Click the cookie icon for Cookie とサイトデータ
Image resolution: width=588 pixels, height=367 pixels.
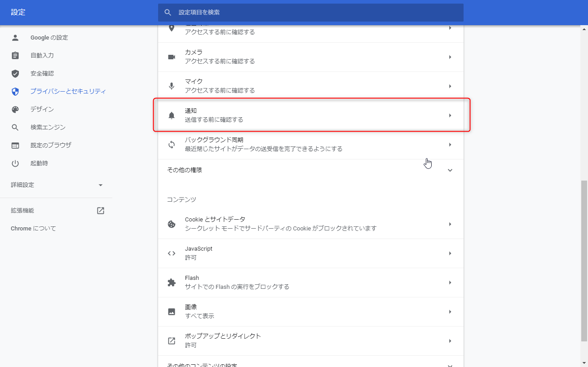pos(172,224)
